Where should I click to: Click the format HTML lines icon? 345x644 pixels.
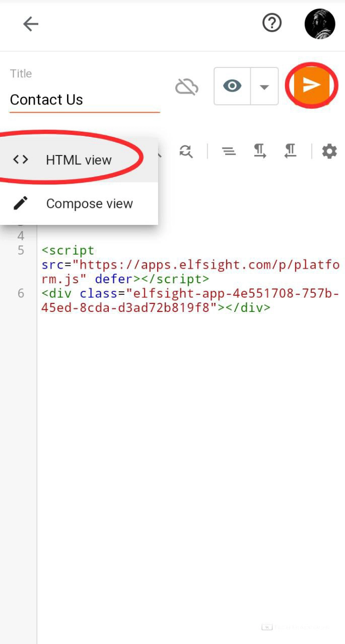coord(229,151)
